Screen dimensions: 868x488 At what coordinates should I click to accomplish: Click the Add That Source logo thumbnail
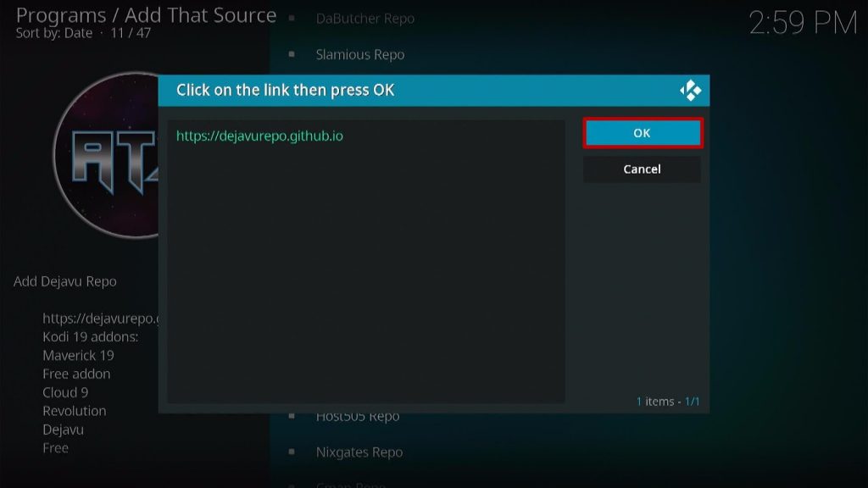coord(106,155)
